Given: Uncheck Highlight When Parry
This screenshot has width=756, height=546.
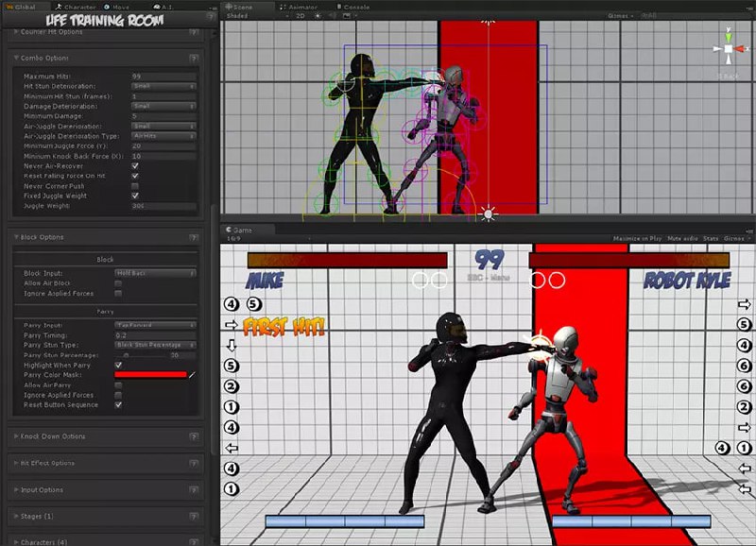Looking at the screenshot, I should (x=119, y=365).
